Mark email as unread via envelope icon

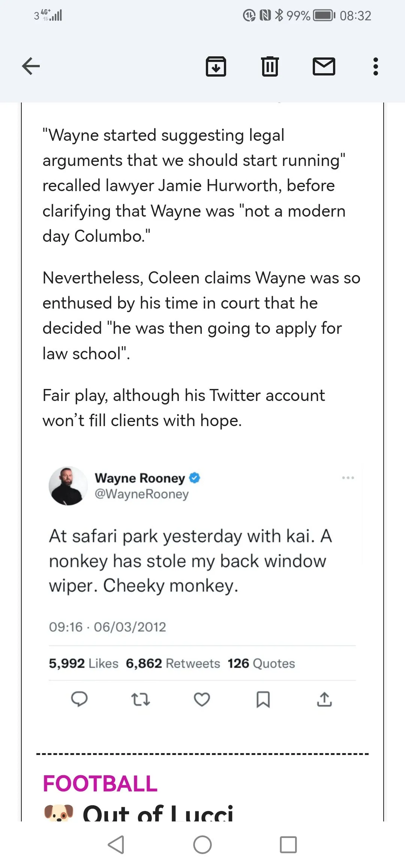324,66
